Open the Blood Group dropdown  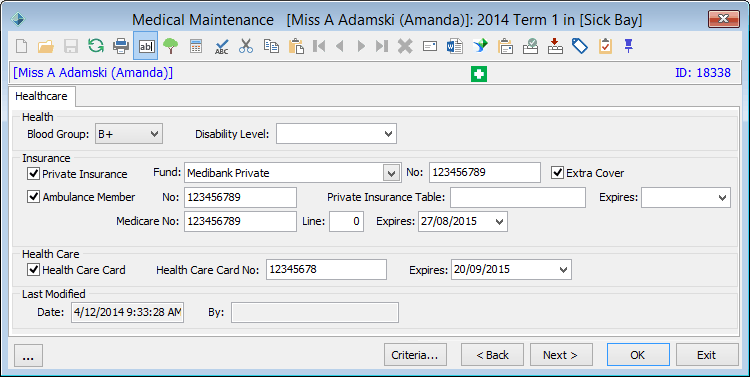tap(154, 134)
